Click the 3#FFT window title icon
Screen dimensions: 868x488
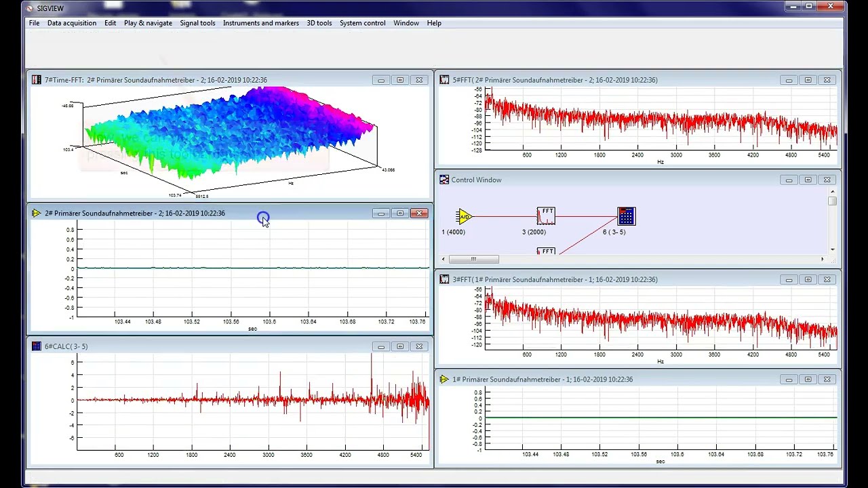(x=444, y=279)
